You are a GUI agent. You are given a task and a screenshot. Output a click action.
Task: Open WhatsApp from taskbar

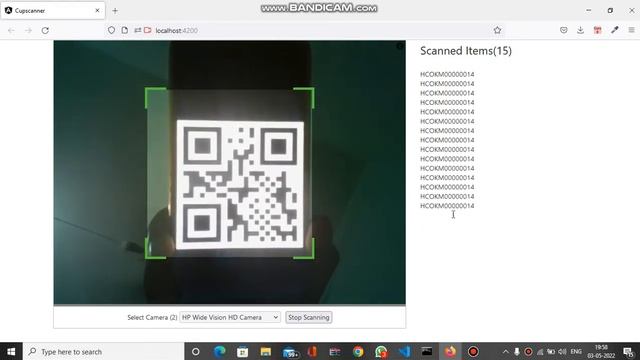point(381,351)
